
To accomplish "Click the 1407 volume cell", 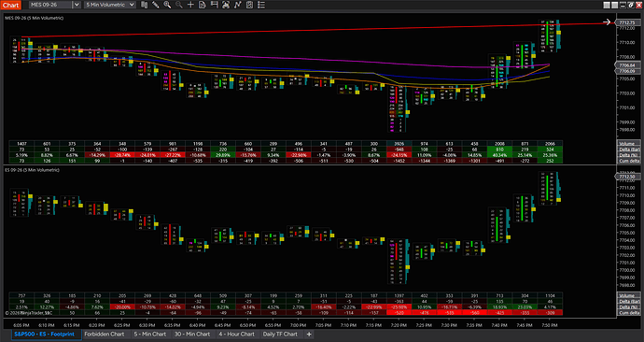I will point(21,144).
